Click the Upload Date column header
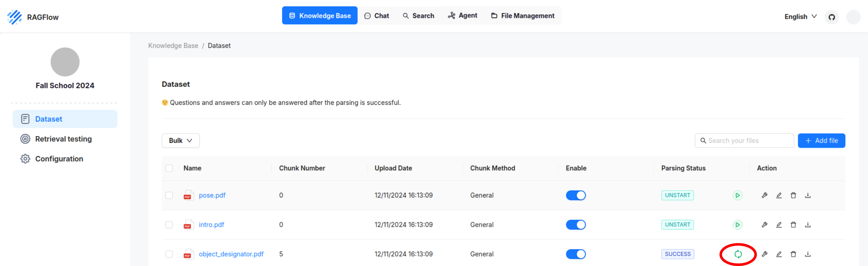This screenshot has width=868, height=266. click(393, 168)
